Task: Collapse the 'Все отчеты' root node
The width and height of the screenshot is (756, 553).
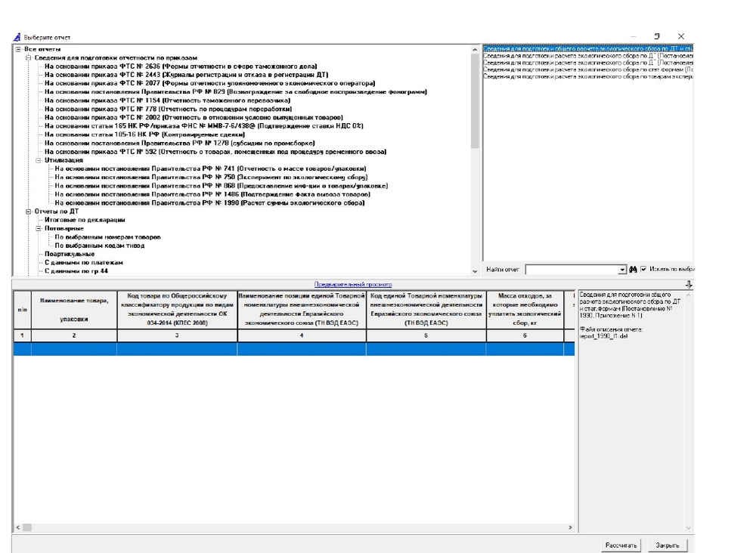Action: click(x=18, y=49)
